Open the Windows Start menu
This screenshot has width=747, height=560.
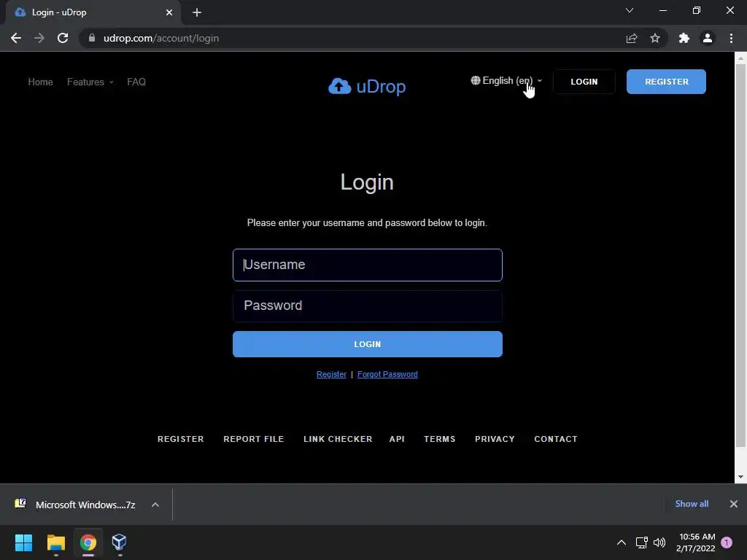pyautogui.click(x=23, y=542)
